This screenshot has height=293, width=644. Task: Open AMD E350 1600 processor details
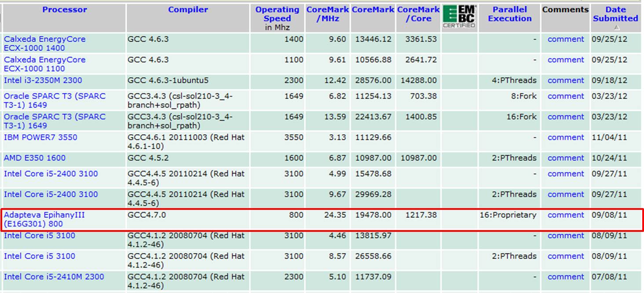pos(34,158)
